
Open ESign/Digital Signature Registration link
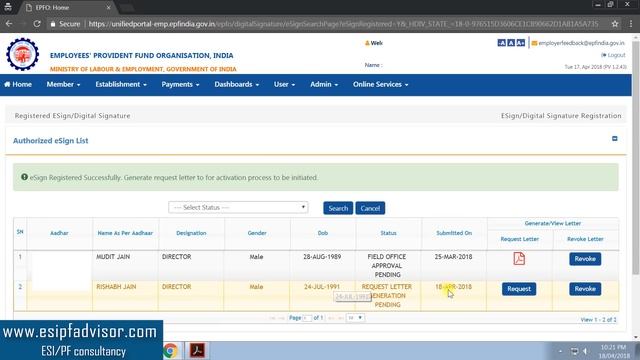[561, 116]
